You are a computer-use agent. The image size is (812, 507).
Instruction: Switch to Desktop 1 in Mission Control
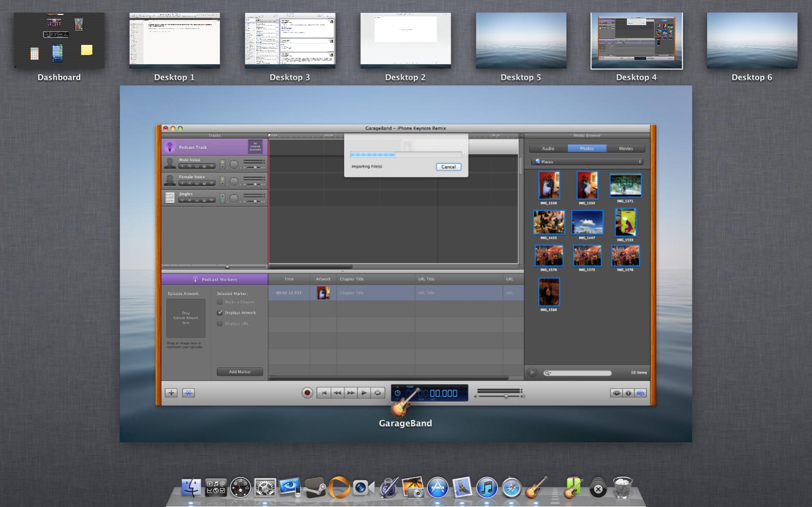pyautogui.click(x=175, y=41)
